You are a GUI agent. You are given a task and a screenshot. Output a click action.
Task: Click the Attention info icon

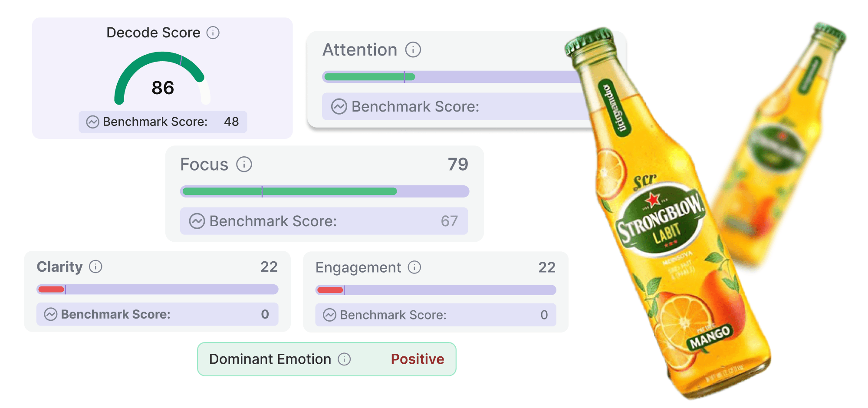tap(413, 49)
